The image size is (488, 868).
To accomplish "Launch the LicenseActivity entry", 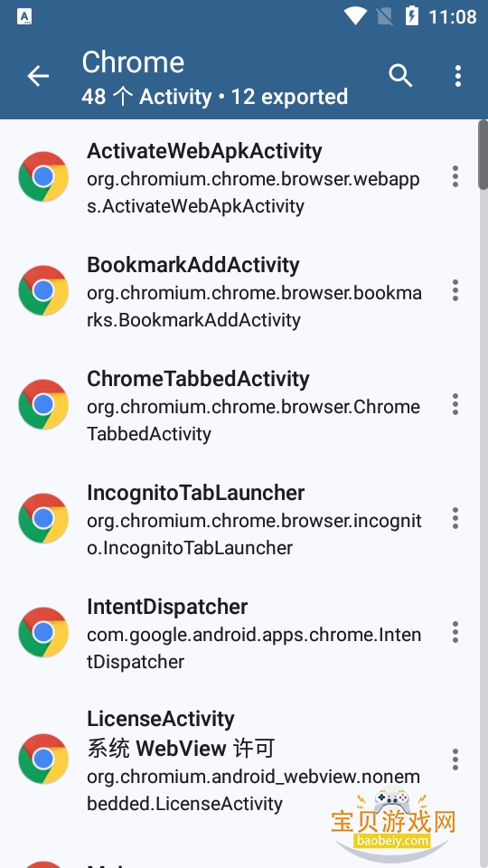I will point(239,759).
